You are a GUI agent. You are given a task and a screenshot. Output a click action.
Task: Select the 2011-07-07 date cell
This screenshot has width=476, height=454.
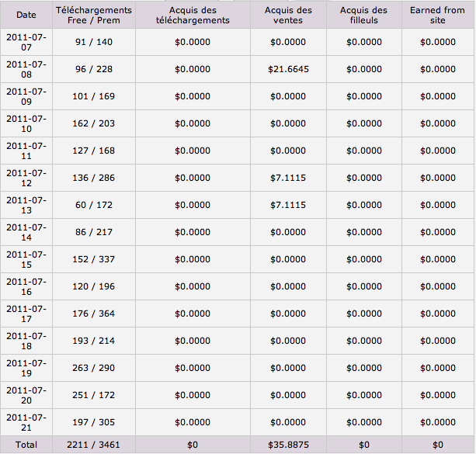pos(26,42)
